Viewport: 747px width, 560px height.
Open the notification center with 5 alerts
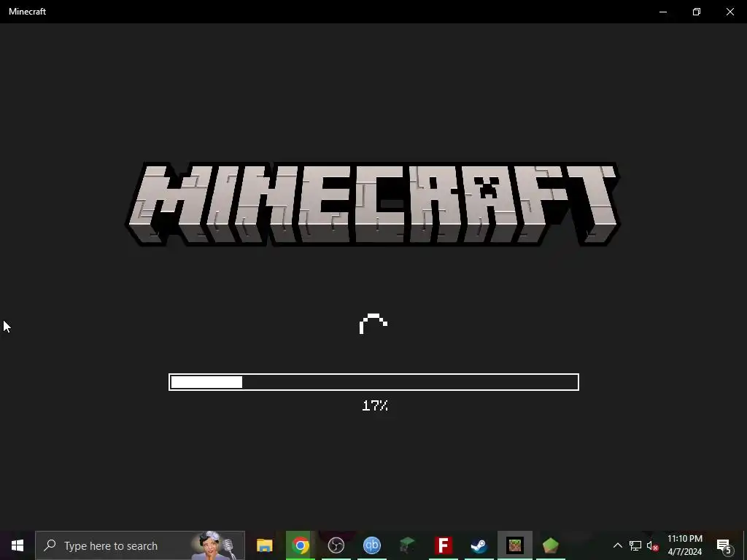724,545
